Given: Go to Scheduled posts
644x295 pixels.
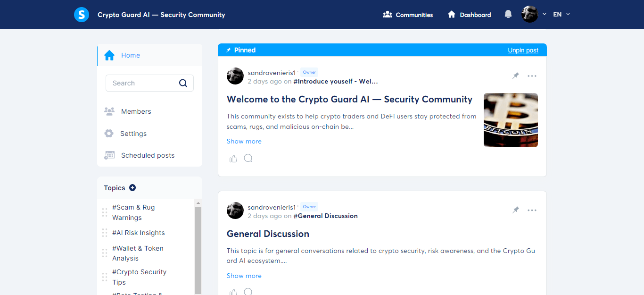Looking at the screenshot, I should (x=148, y=155).
